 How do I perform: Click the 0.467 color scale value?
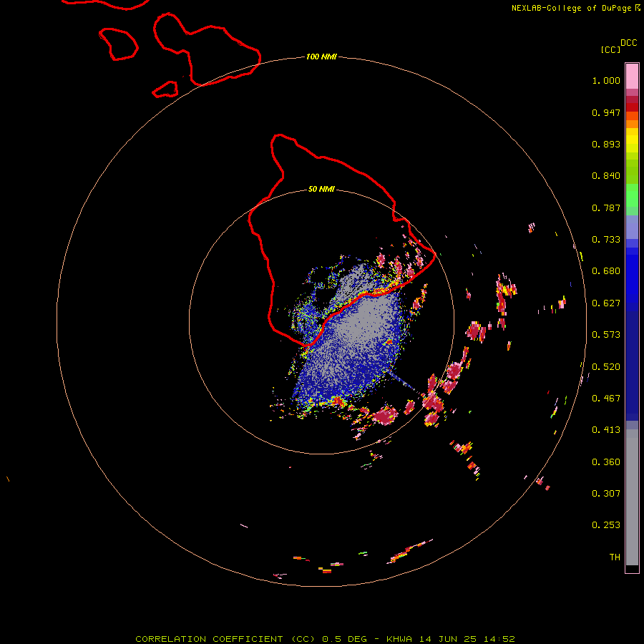click(x=606, y=399)
